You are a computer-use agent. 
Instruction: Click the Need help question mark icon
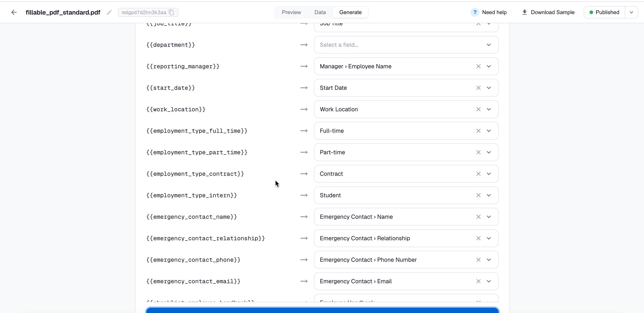coord(474,12)
